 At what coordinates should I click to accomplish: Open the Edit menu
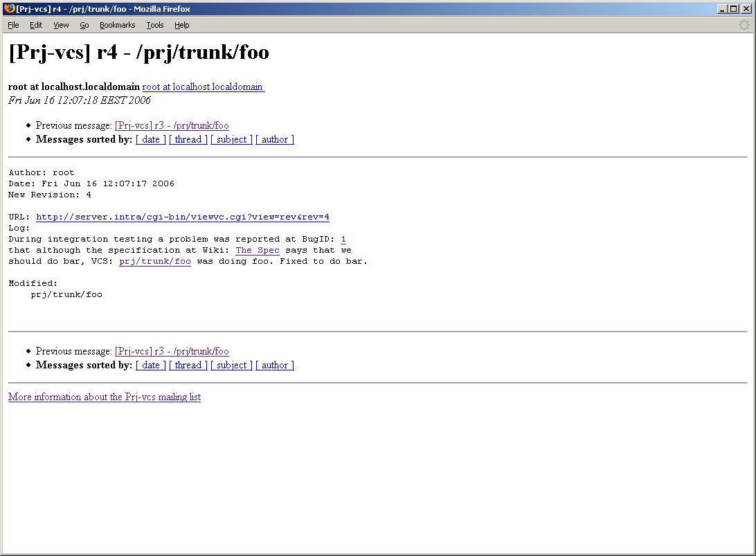pyautogui.click(x=36, y=25)
